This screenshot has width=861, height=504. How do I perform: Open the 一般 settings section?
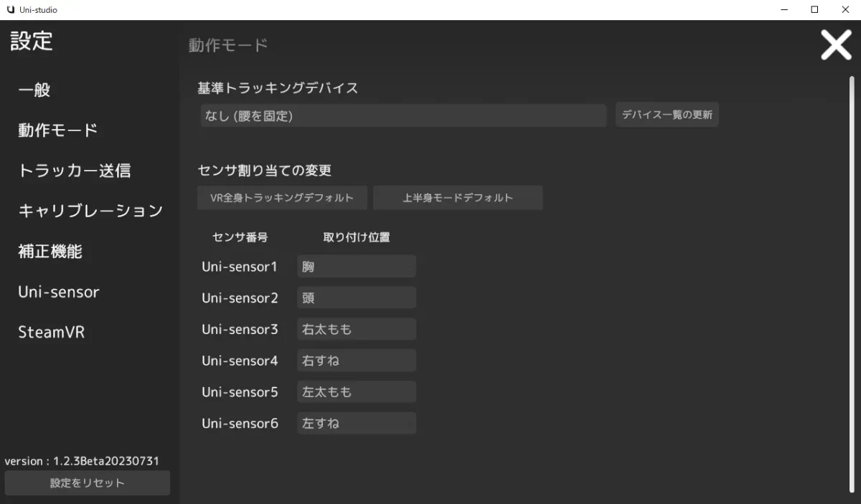click(x=34, y=90)
